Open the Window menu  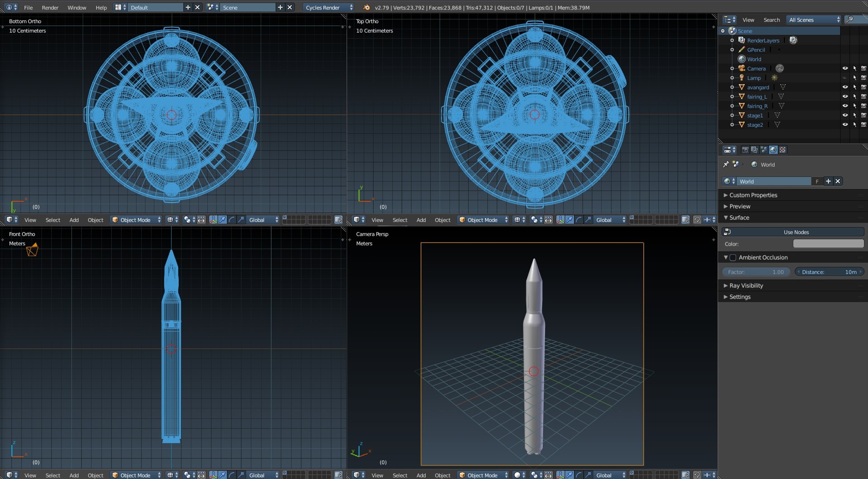pos(77,7)
